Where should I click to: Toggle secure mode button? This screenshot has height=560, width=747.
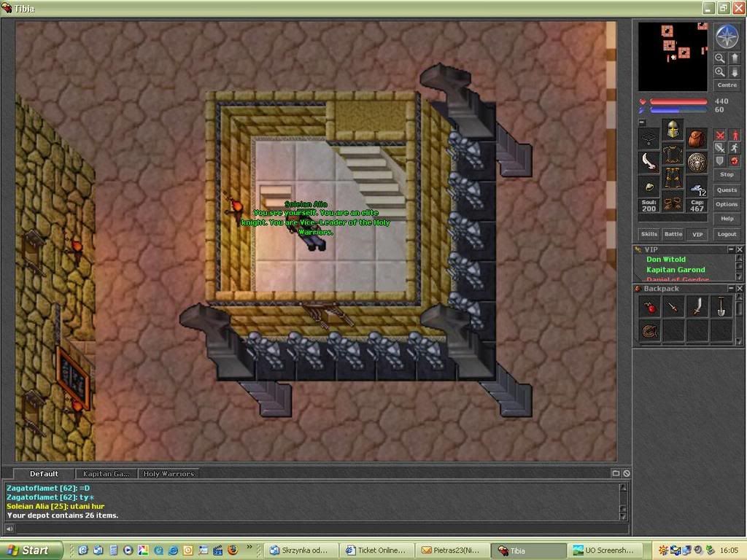(735, 160)
